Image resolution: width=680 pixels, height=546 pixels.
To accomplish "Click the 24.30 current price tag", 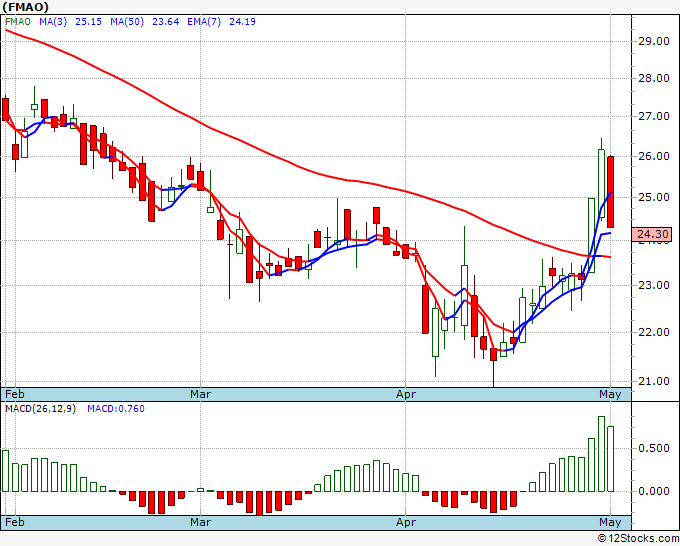I will coord(652,234).
